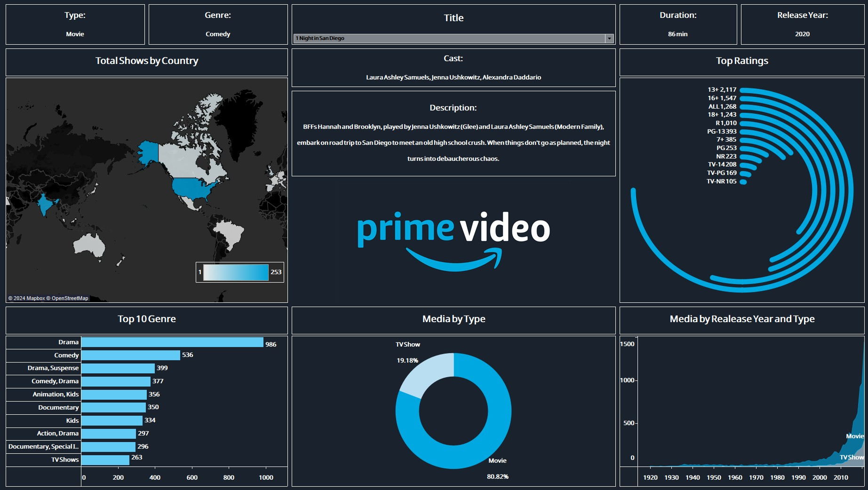Click the 2020 release year value
This screenshot has height=490, width=868.
[x=803, y=34]
